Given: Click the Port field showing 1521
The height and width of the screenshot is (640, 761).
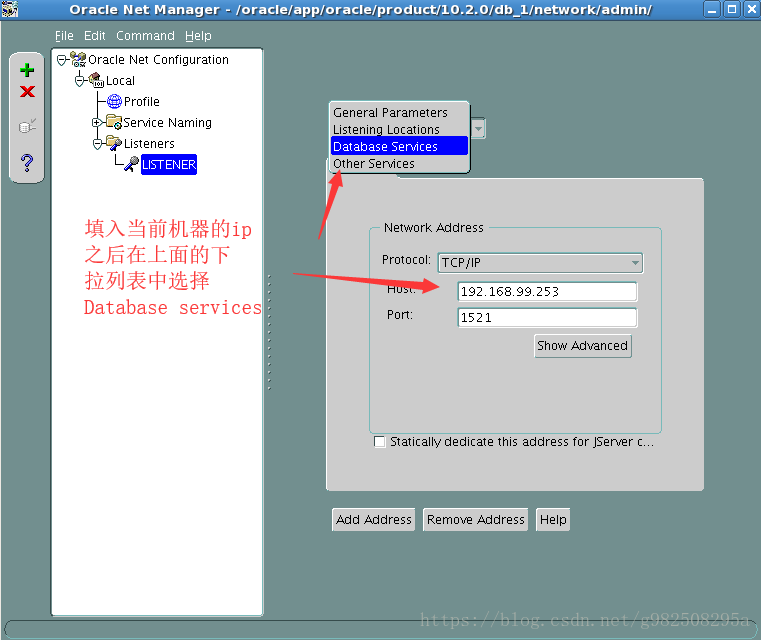Looking at the screenshot, I should 547,318.
